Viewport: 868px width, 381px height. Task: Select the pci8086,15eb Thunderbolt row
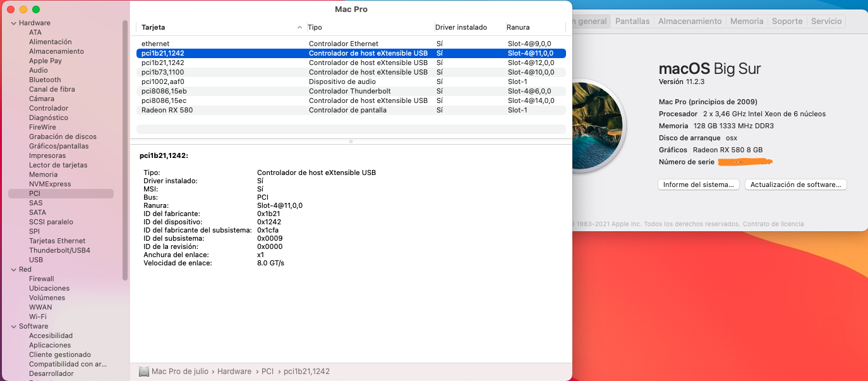(351, 91)
